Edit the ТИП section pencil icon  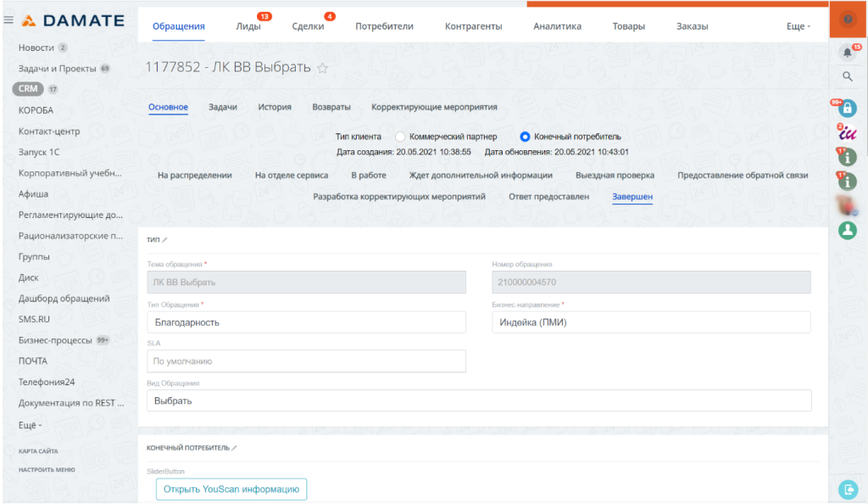165,240
